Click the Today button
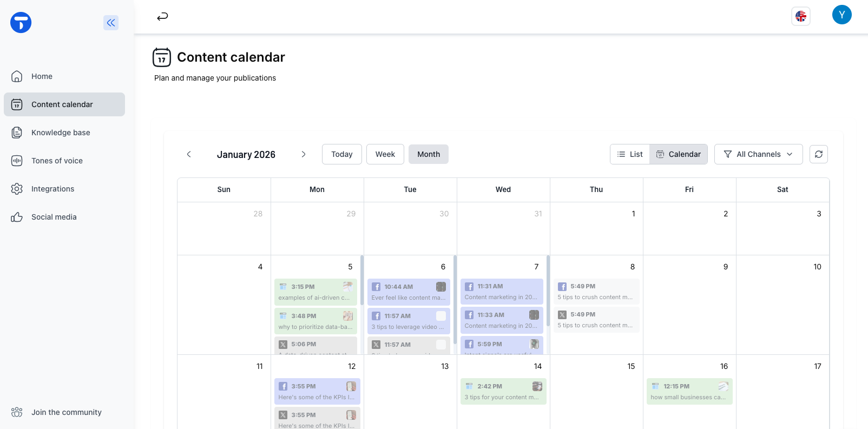 coord(342,154)
